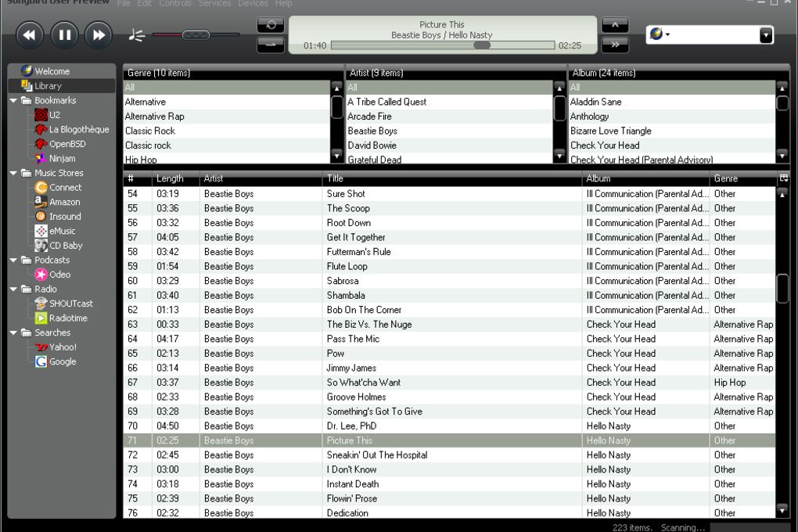Open the Controls menu
The image size is (798, 532).
click(175, 4)
